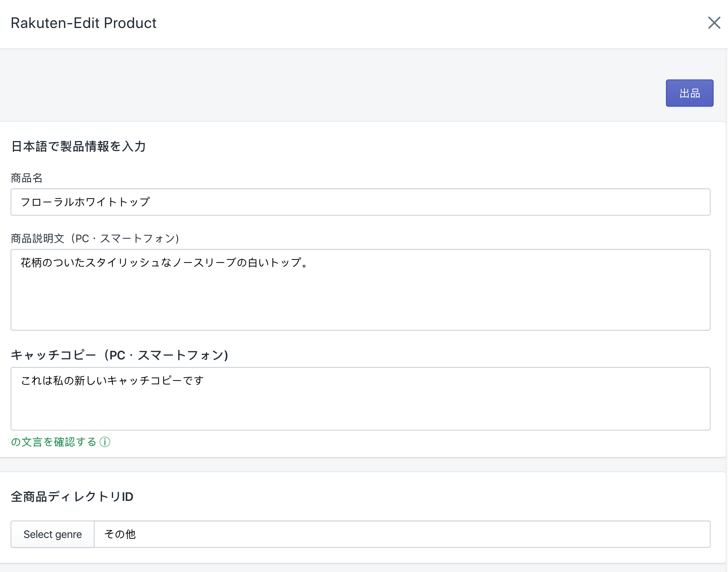Click the Rakuten-Edit Product title text
This screenshot has width=728, height=572.
[83, 23]
